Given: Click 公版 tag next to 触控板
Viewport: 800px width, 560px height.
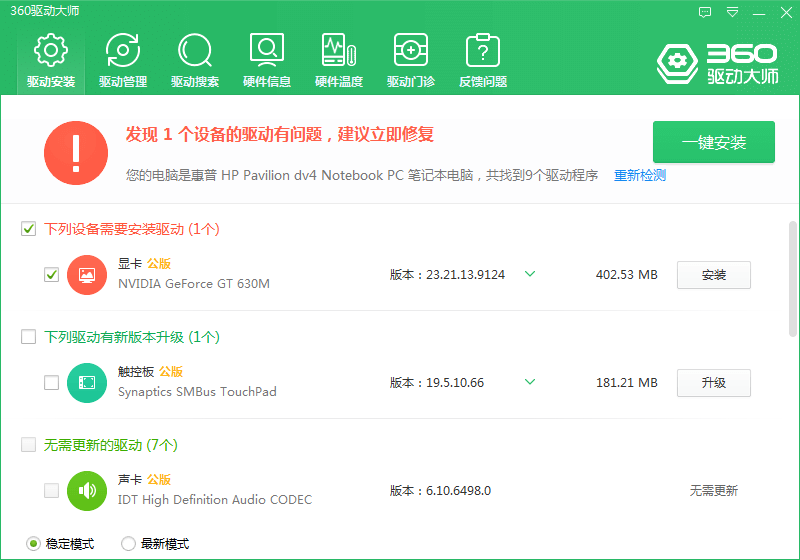Looking at the screenshot, I should [x=171, y=371].
